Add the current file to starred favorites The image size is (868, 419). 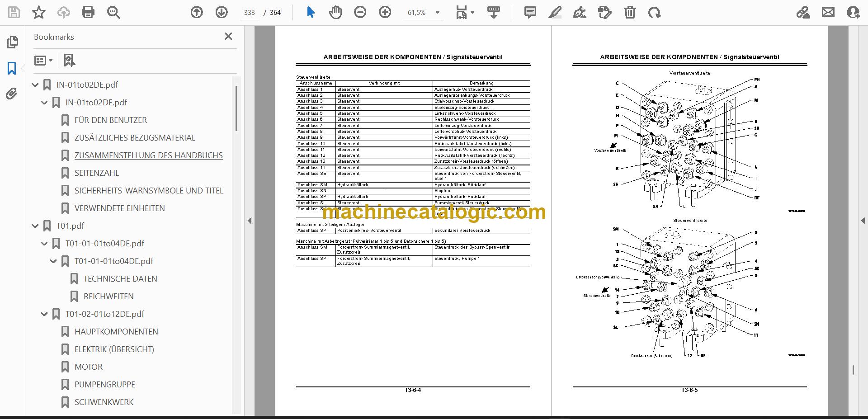(x=39, y=12)
